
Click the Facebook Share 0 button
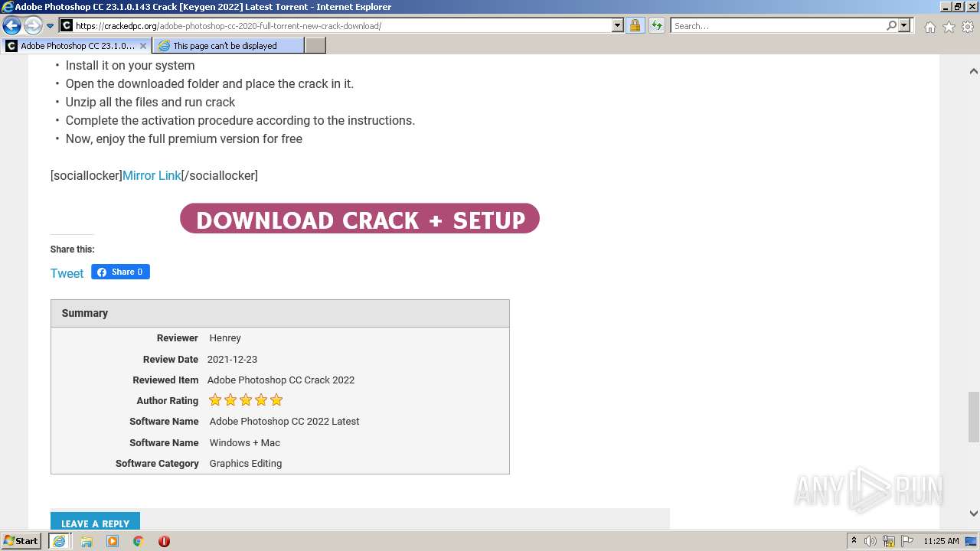pyautogui.click(x=120, y=272)
